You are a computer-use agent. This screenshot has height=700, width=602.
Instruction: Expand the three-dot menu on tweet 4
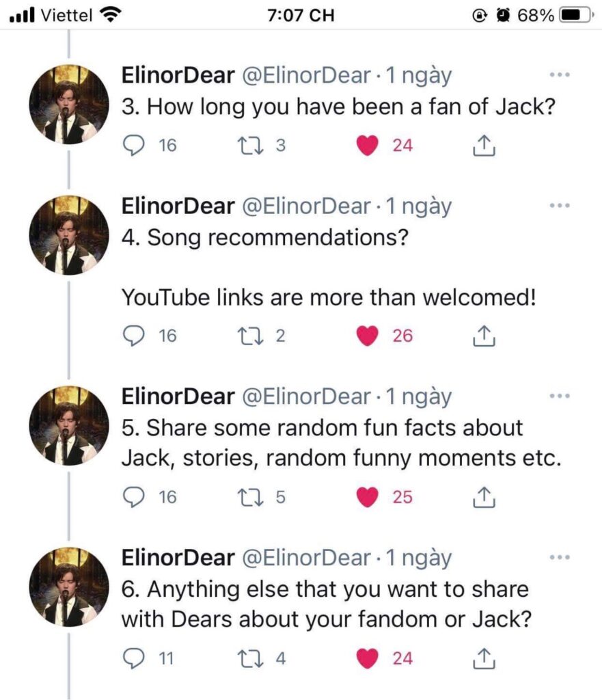[560, 205]
